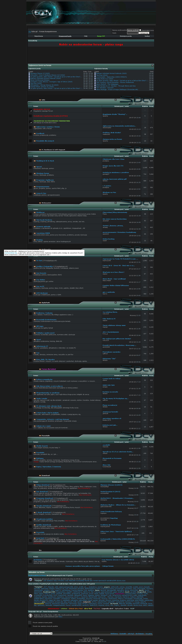Image resolution: width=182 pixels, height=644 pixels.
Task: Click the RSS icon next to Sport forum
Action: click(x=35, y=339)
